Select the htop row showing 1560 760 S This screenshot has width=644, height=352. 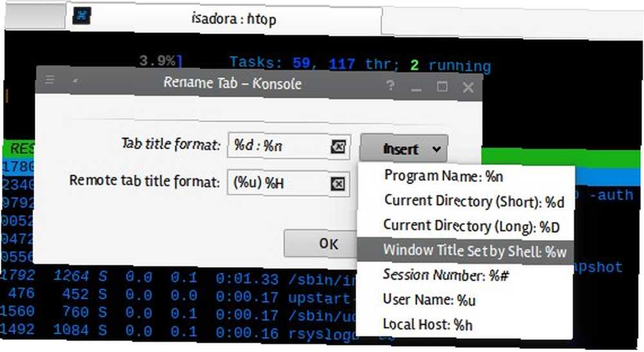(x=179, y=313)
